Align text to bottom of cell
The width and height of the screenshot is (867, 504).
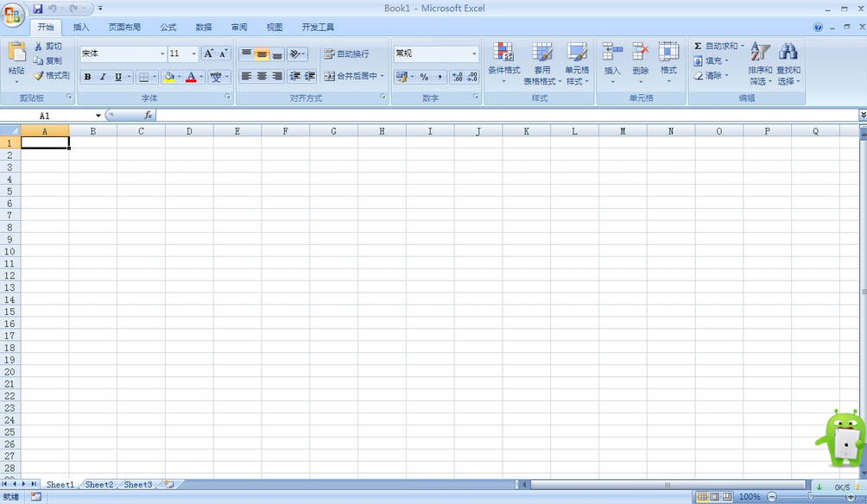coord(277,54)
